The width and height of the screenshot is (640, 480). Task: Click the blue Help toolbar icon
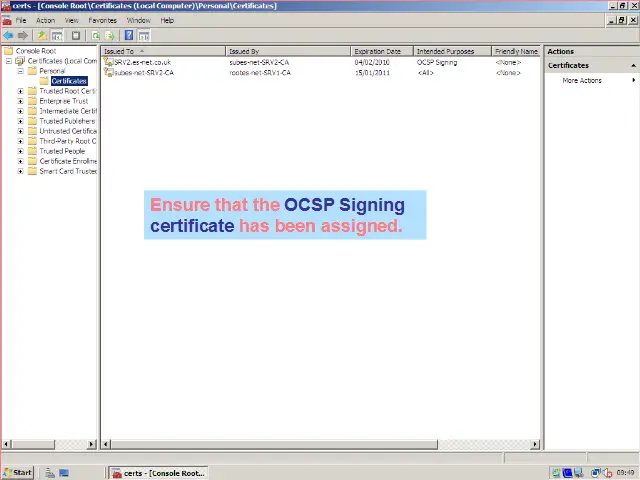(x=128, y=36)
